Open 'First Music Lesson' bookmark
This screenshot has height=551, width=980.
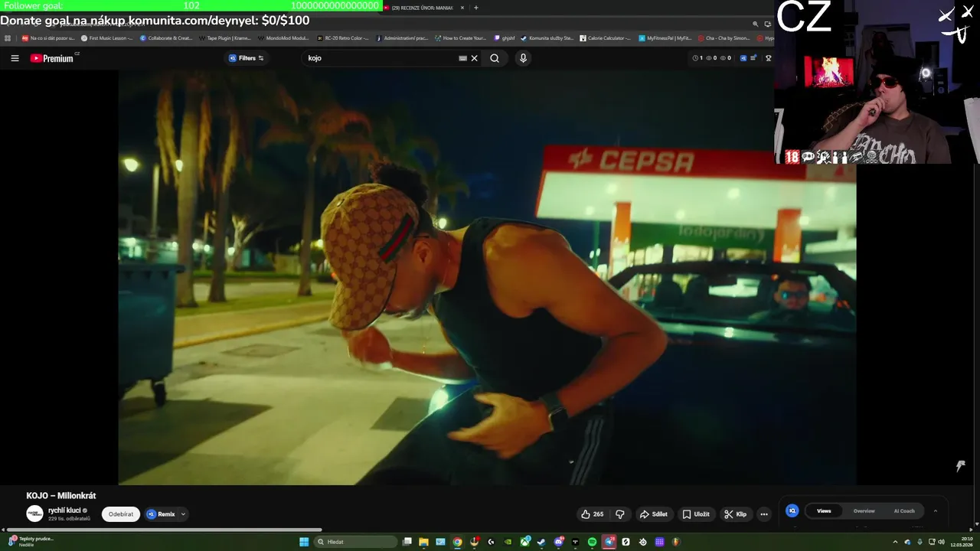(x=107, y=37)
